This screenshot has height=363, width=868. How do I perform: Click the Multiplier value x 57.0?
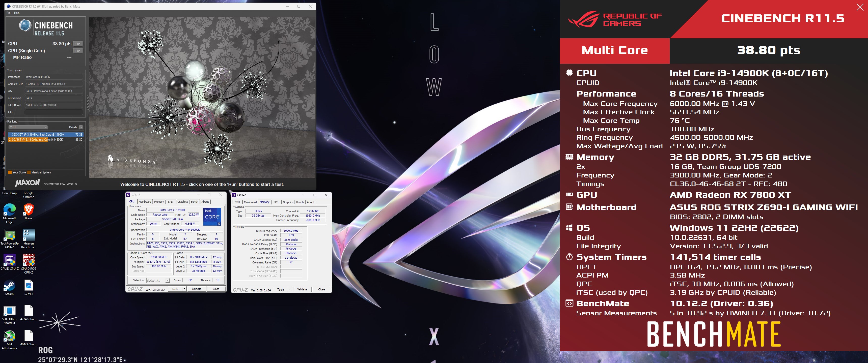(x=159, y=262)
